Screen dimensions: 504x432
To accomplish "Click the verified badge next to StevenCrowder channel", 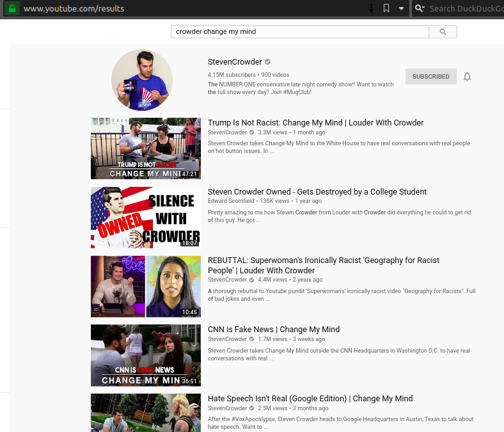I will coord(268,62).
